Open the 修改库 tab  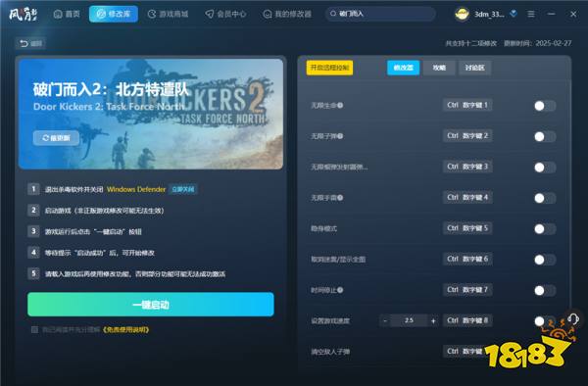pos(114,14)
